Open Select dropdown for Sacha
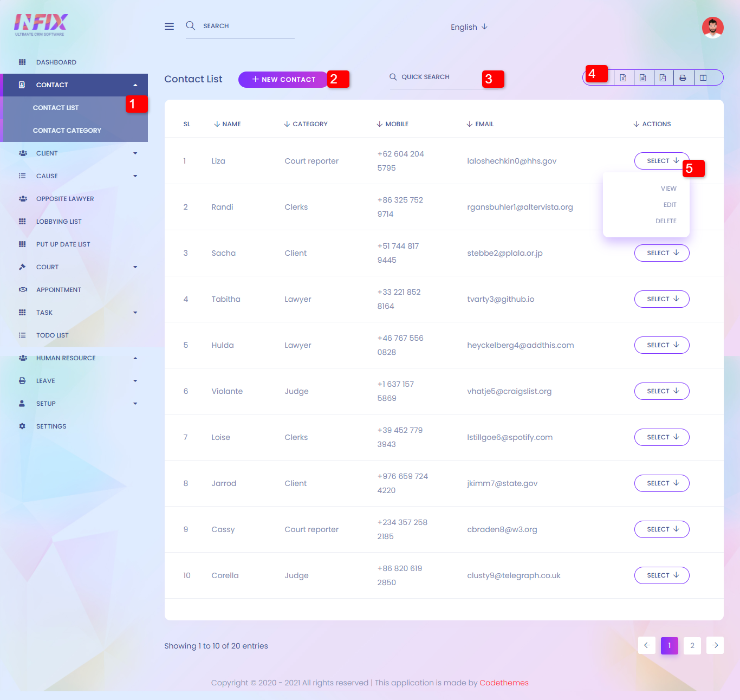Screen dimensions: 740x700 tap(661, 253)
